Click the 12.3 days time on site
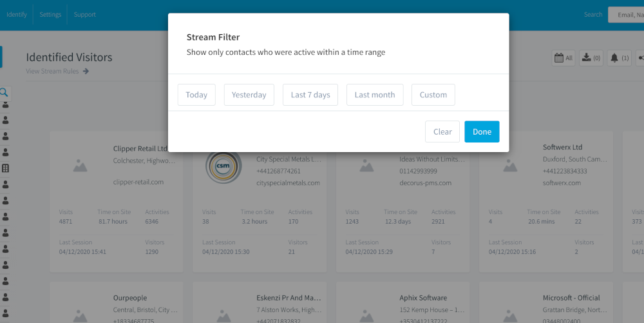Screen dimensions: 644x323 point(397,222)
